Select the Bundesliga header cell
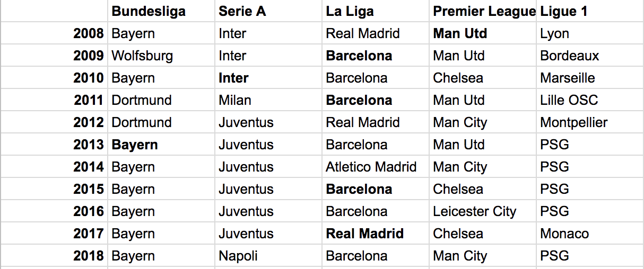 [x=161, y=11]
